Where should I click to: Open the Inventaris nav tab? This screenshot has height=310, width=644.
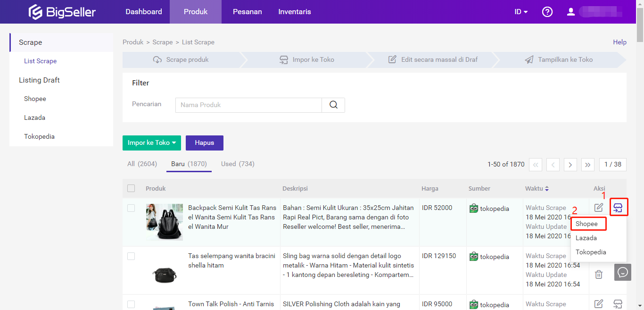(295, 12)
